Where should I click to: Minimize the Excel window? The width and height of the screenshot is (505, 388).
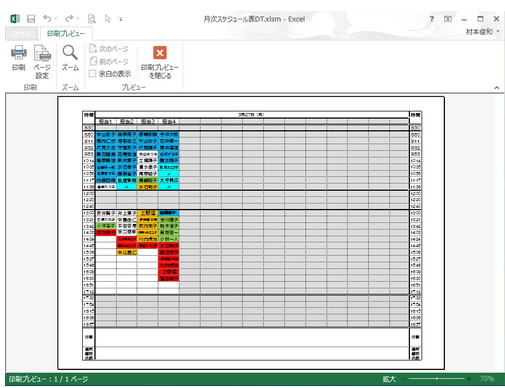coord(464,19)
